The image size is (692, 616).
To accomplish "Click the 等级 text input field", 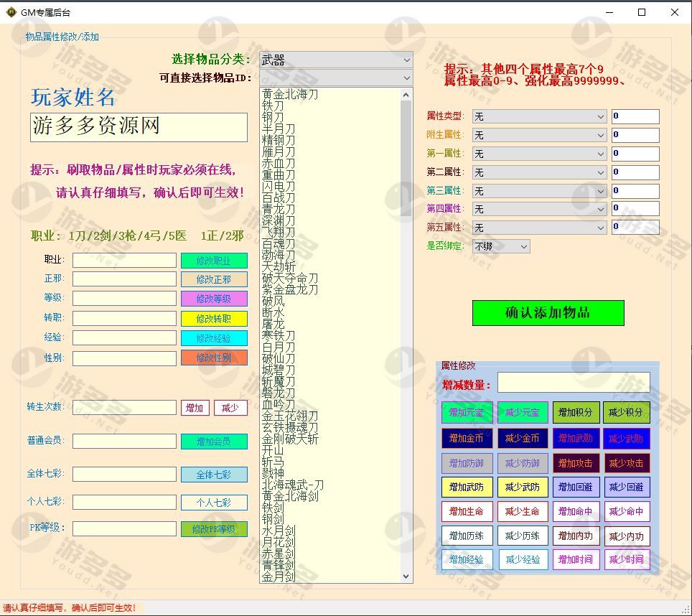I will click(124, 299).
